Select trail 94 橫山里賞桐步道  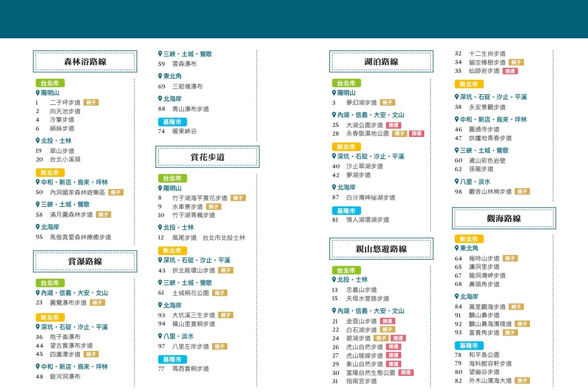(187, 324)
